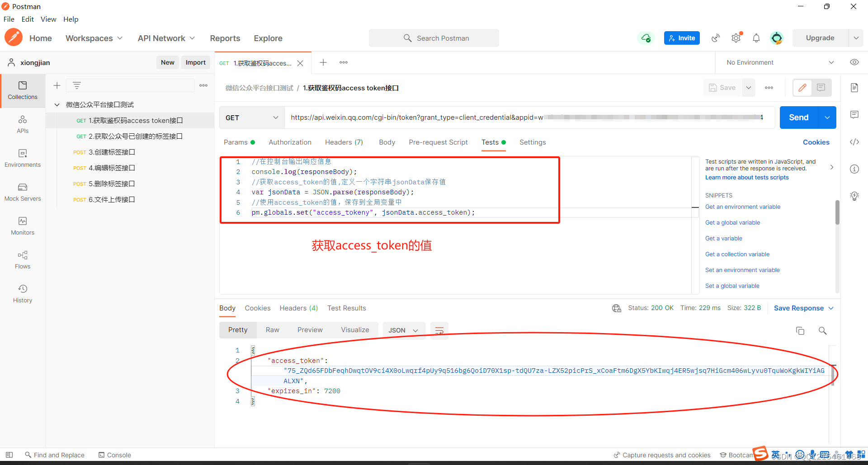
Task: Open the Environments sidebar panel
Action: pos(23,159)
